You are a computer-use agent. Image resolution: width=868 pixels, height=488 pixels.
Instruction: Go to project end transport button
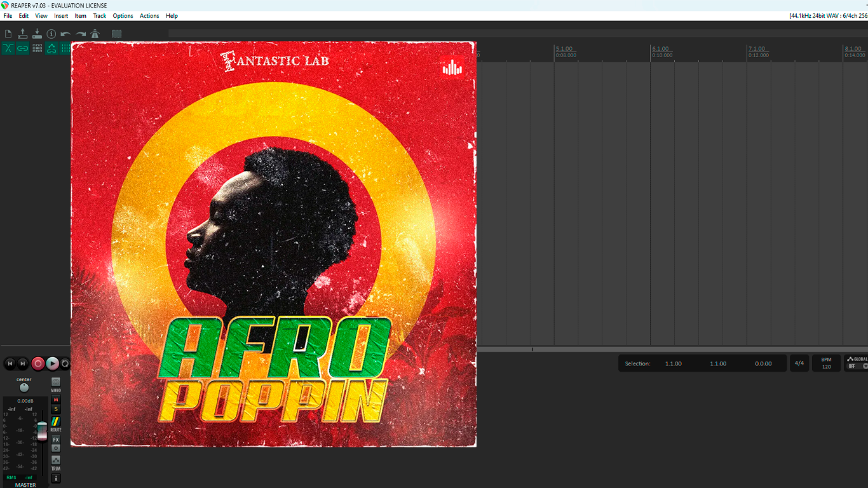pyautogui.click(x=22, y=363)
